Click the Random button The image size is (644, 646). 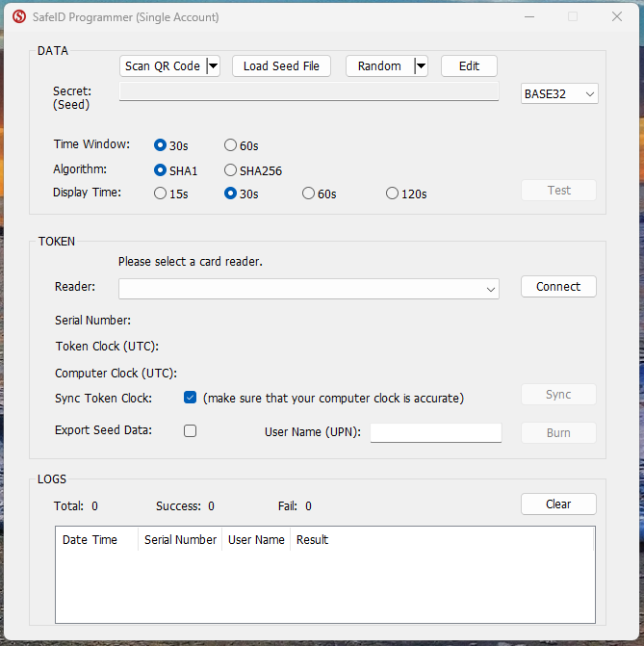379,65
